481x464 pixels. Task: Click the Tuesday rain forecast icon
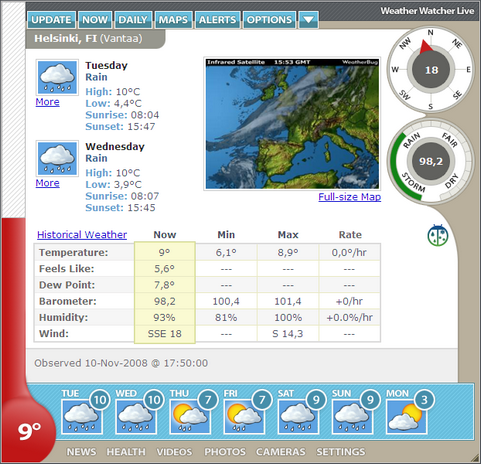[57, 77]
